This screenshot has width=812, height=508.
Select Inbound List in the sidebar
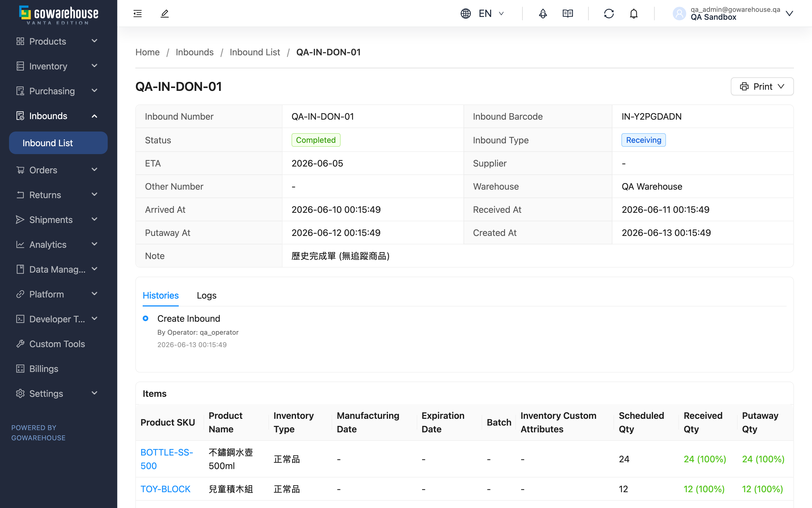58,143
